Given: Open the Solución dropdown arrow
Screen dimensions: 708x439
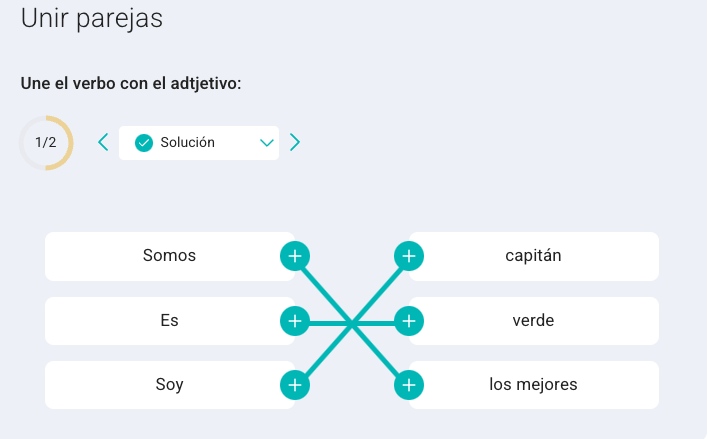Looking at the screenshot, I should click(267, 143).
